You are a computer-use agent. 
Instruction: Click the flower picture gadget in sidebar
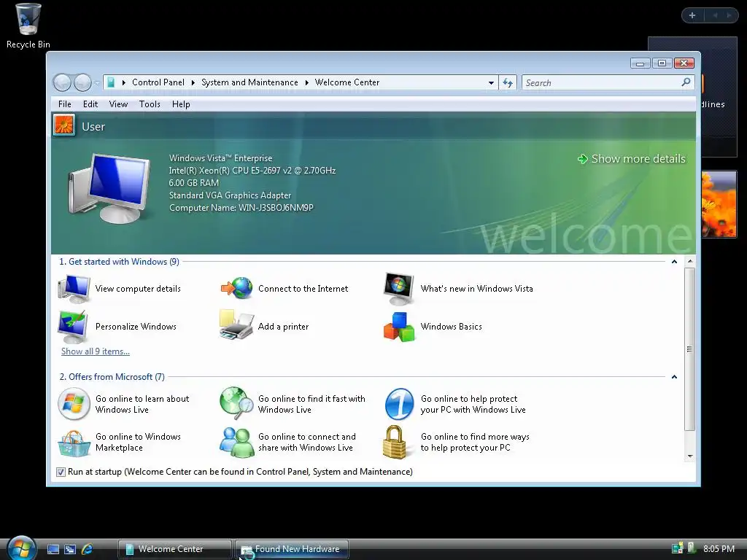tap(719, 204)
